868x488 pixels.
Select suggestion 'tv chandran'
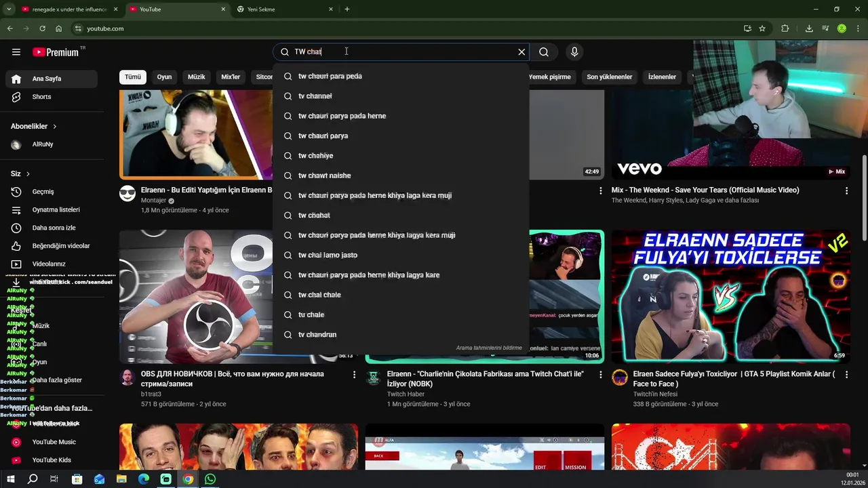pyautogui.click(x=401, y=335)
